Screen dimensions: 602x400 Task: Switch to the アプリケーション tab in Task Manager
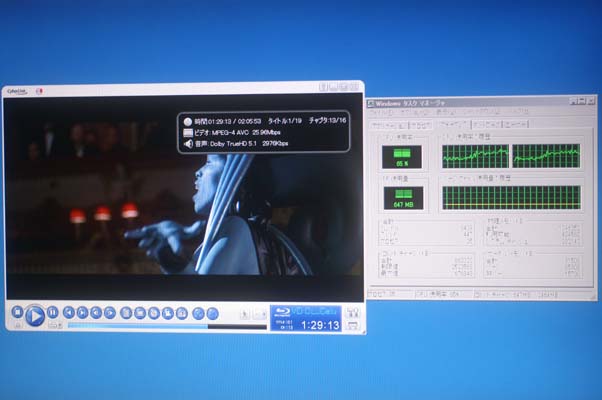(x=388, y=126)
